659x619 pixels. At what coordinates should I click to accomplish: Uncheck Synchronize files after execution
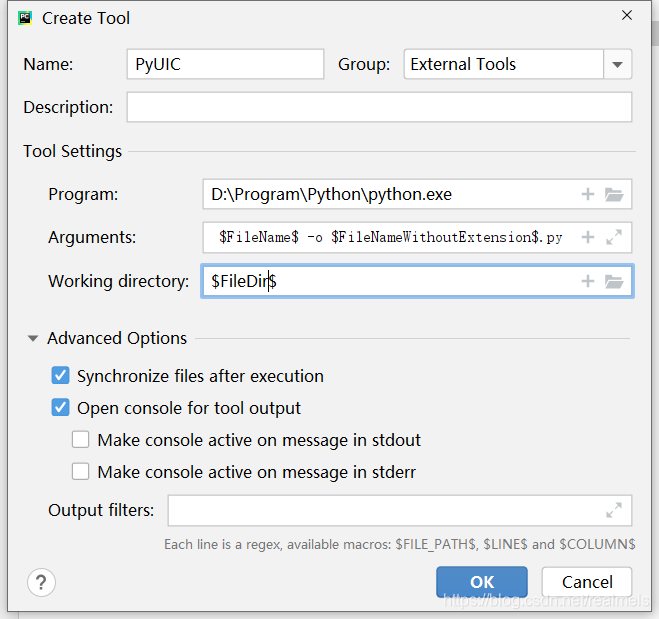point(61,376)
